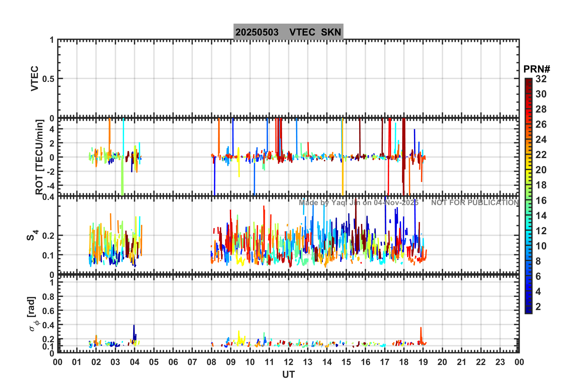Click the "VTEC" y-axis label

pyautogui.click(x=35, y=78)
